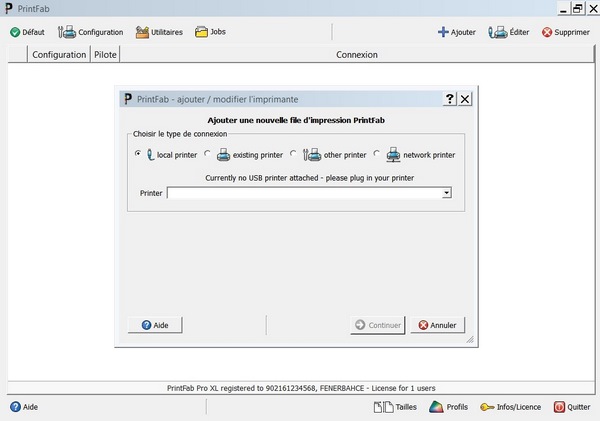This screenshot has width=600, height=421.
Task: Click the Connexion column header
Action: pos(357,55)
